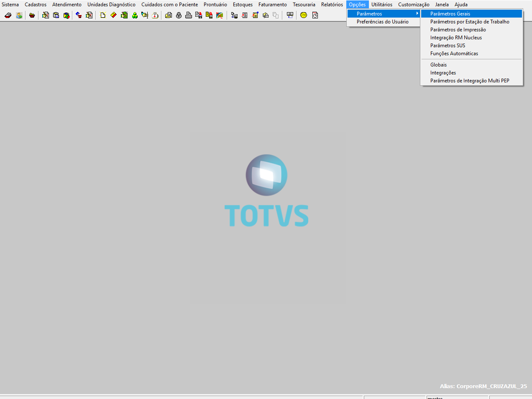The image size is (532, 399).
Task: Click the white documents save-to-disk icon
Action: click(x=199, y=15)
